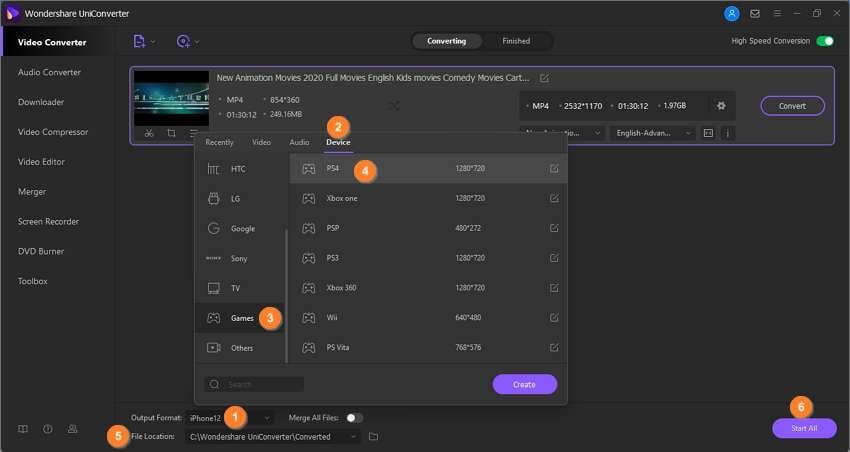Image resolution: width=850 pixels, height=452 pixels.
Task: Edit Xbox one preset settings icon
Action: tap(554, 198)
